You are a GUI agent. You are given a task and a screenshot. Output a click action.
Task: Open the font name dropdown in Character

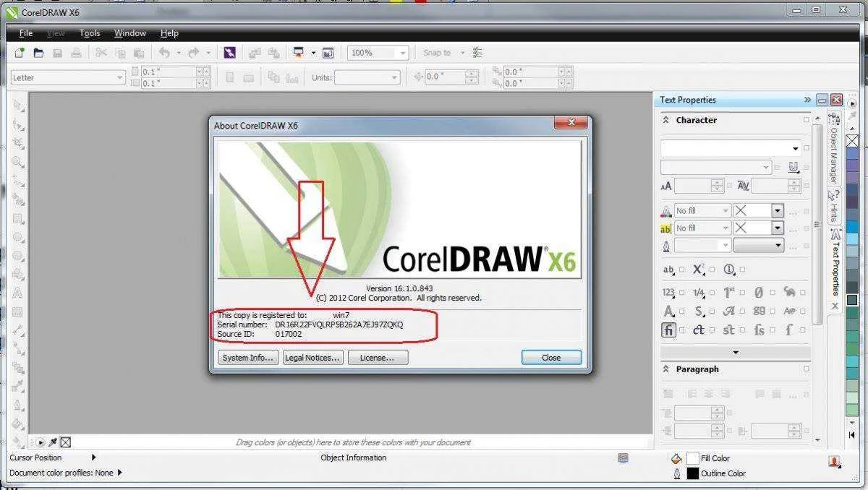[x=795, y=148]
